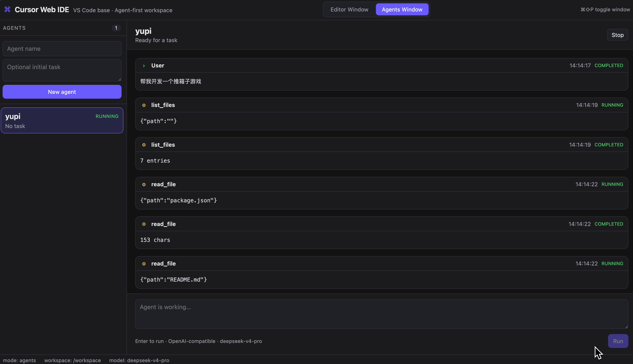Expand the list_files 7 entries result header
The image size is (633, 364).
point(382,145)
